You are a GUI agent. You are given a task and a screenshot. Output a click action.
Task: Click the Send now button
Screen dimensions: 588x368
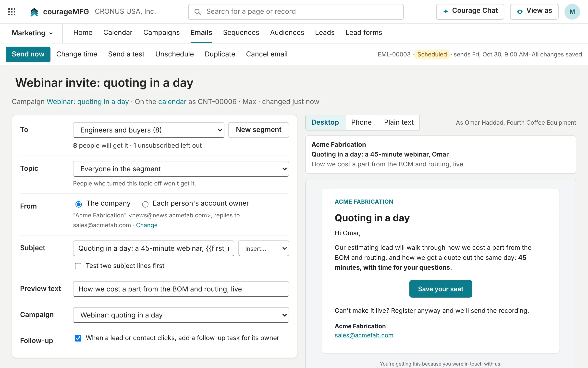pos(28,54)
